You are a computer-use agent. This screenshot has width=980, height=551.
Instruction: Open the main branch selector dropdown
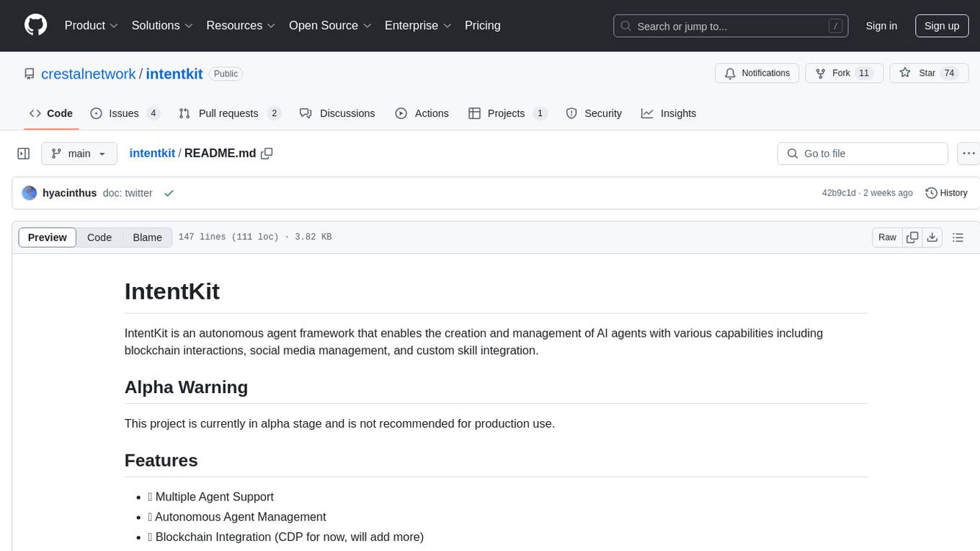click(79, 154)
